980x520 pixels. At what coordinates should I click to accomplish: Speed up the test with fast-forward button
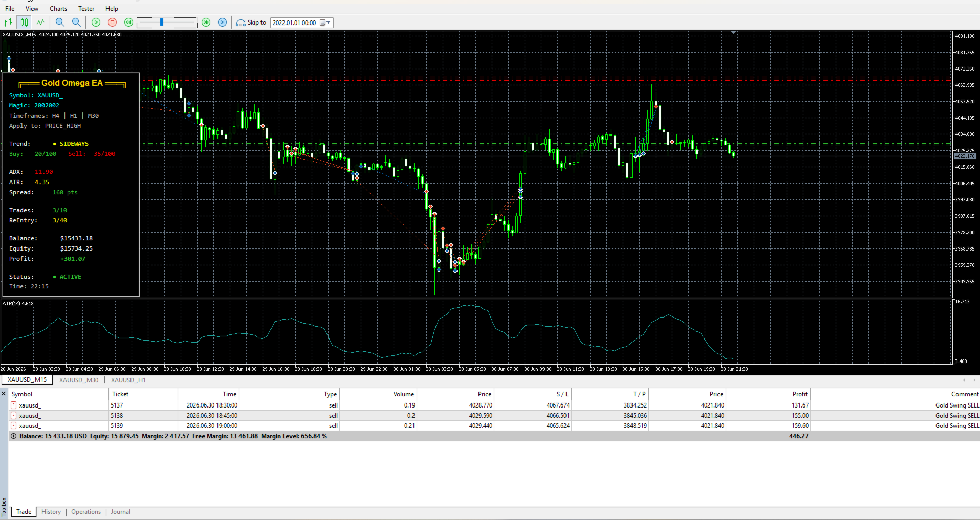tap(206, 22)
